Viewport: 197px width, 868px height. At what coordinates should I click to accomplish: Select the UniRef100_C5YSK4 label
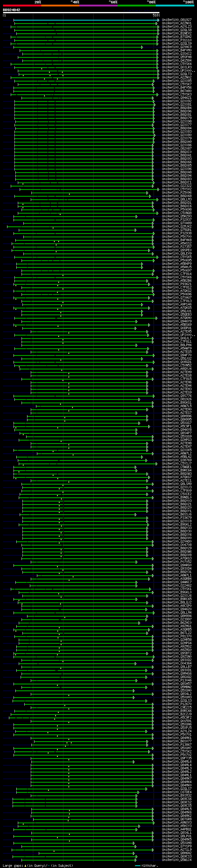[177, 64]
